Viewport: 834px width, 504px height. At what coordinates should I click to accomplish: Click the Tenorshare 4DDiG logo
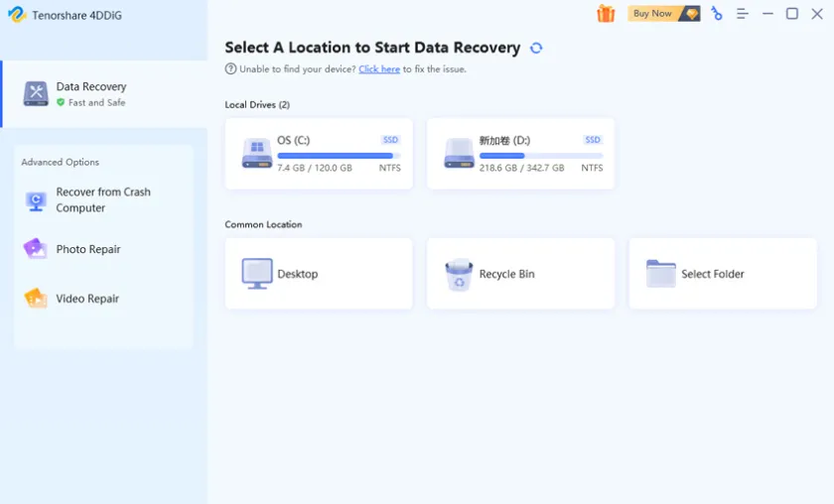(16, 15)
